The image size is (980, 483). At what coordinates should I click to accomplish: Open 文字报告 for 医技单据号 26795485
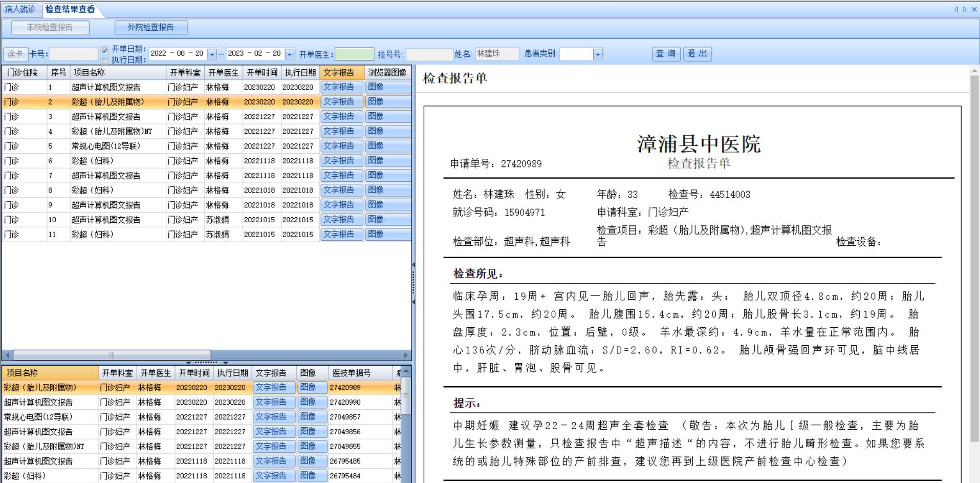[274, 461]
